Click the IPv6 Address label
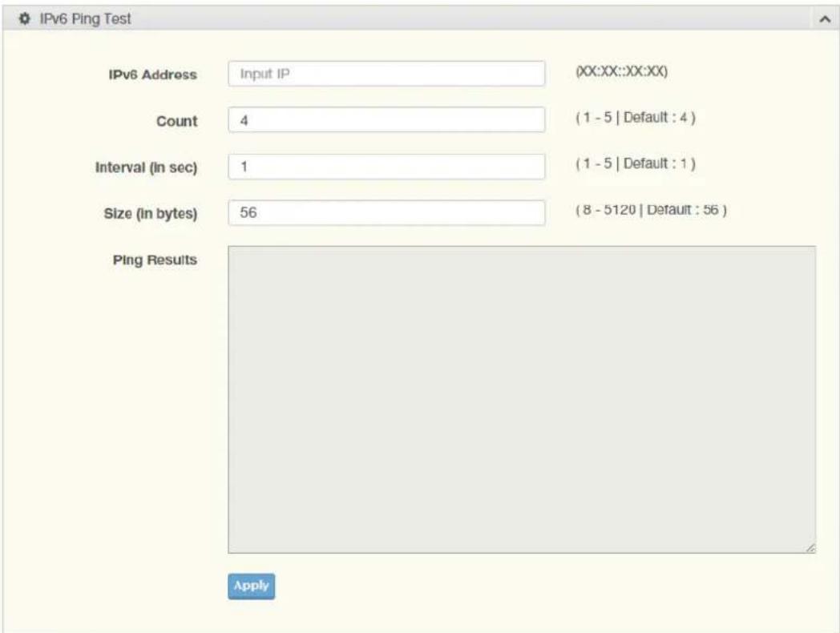Viewport: 840px width, 633px height. [152, 75]
